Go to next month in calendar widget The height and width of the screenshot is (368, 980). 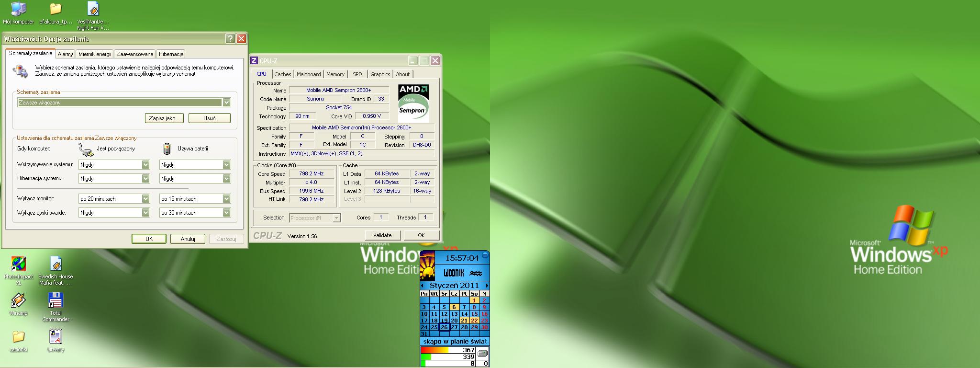tap(487, 286)
